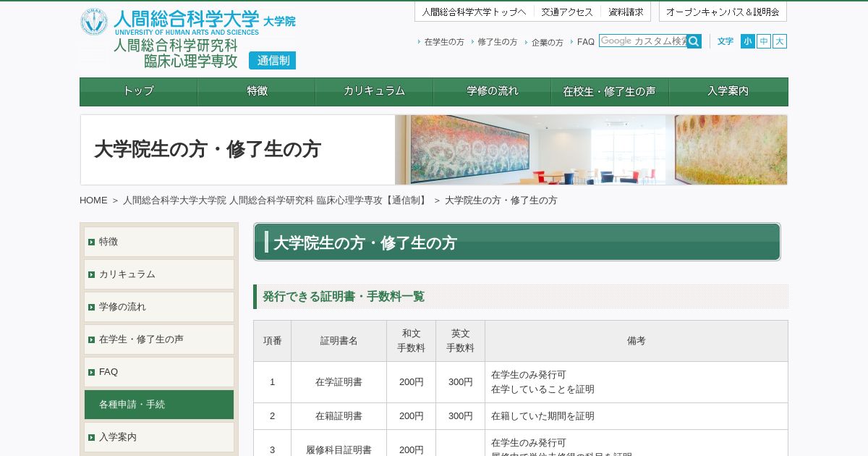Screen dimensions: 868x456
Task: Click the search magnifier button
Action: click(694, 41)
